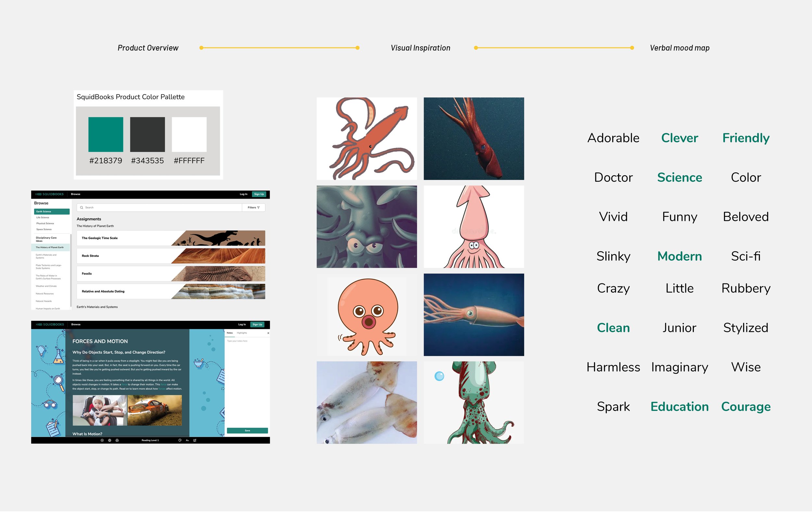
Task: Switch to the Highlights tab
Action: click(242, 333)
